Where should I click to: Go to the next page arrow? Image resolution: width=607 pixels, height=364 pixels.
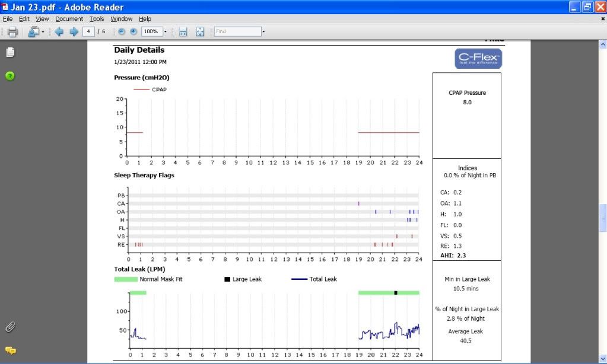(74, 32)
